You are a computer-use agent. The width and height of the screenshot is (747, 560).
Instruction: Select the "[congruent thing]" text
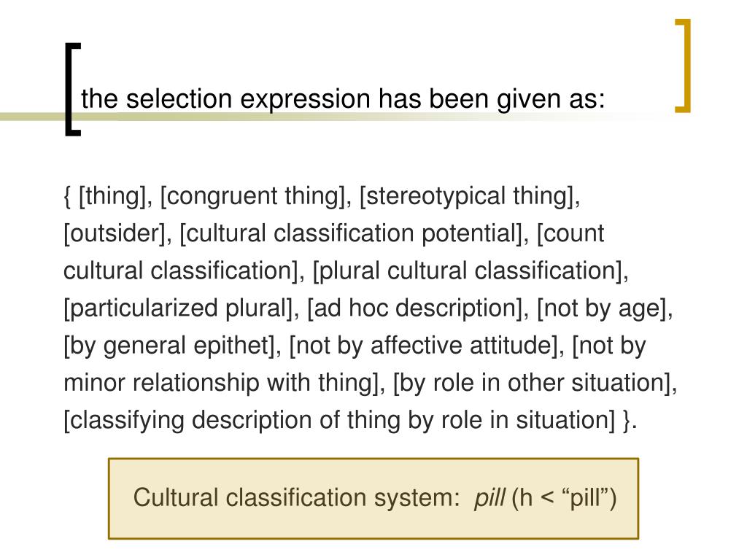252,196
